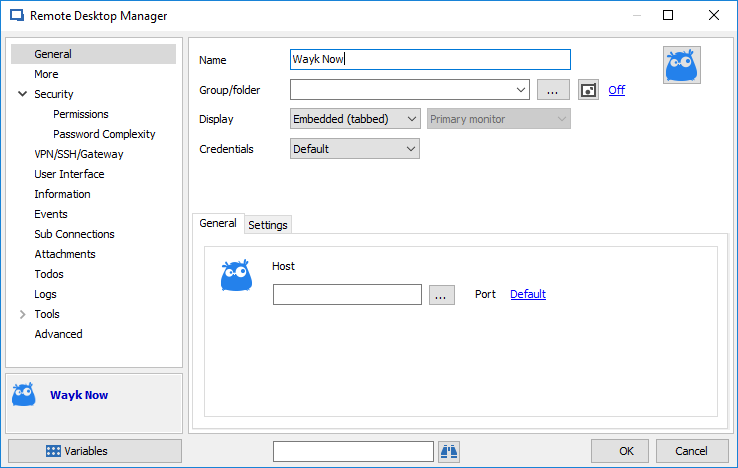The width and height of the screenshot is (738, 468).
Task: Open the Information section
Action: coord(62,194)
